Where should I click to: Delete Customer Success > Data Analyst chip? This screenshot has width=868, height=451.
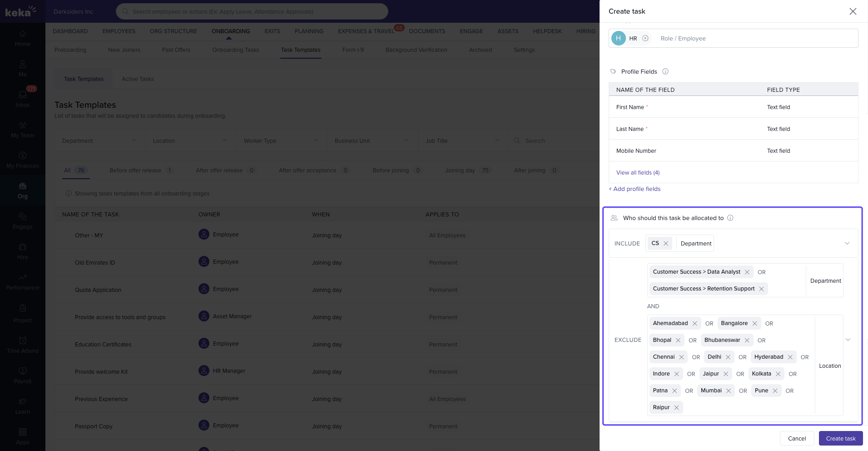747,272
